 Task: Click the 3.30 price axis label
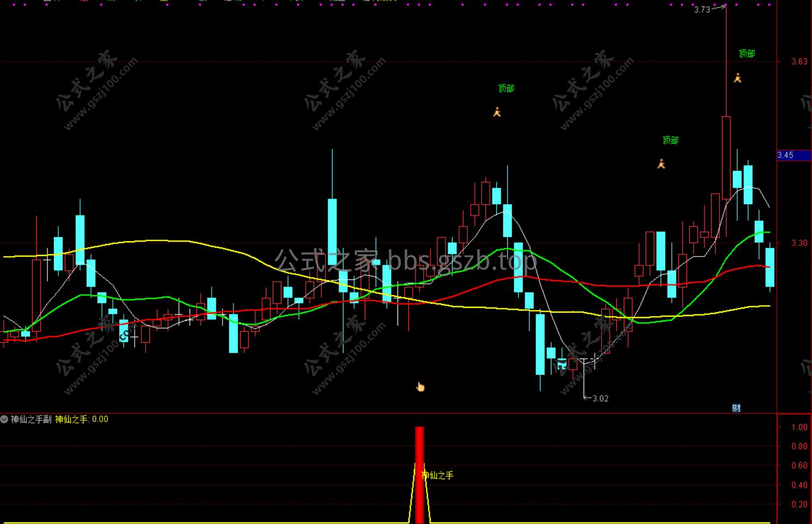point(799,243)
